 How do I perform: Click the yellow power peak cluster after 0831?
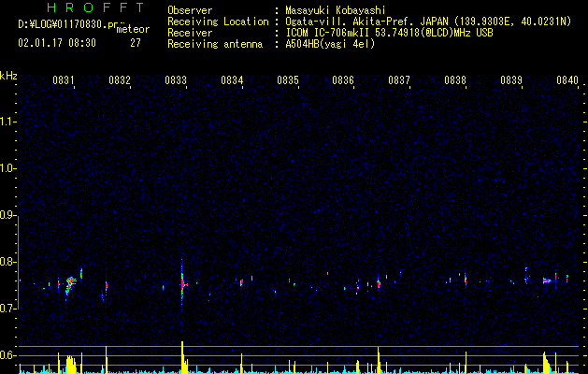pyautogui.click(x=70, y=364)
